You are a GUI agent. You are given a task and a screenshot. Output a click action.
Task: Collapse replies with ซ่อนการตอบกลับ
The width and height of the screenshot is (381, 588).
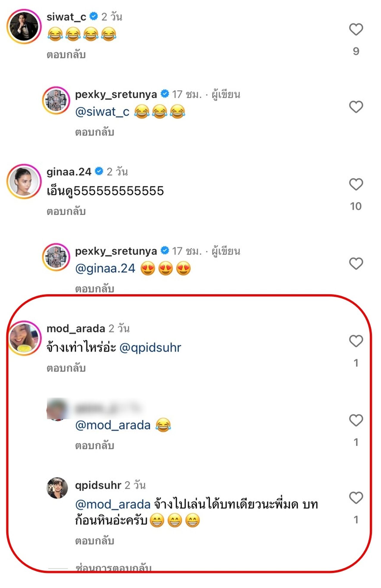tap(113, 567)
